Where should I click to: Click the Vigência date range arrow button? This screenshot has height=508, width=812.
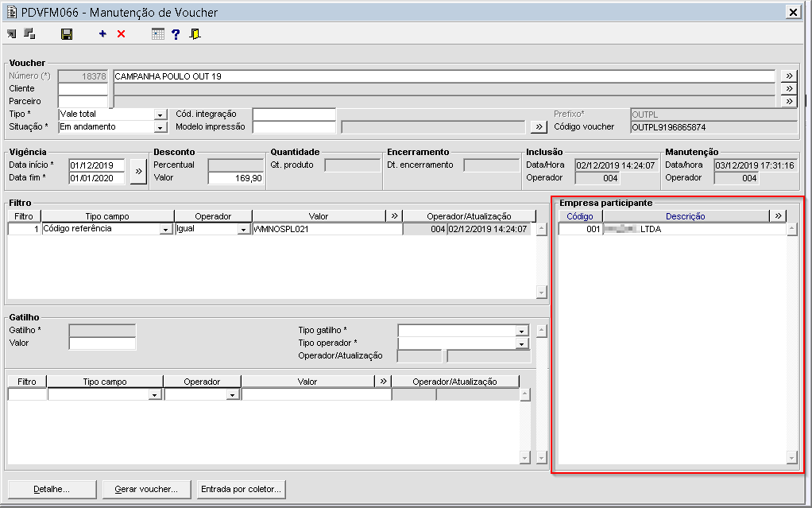pos(138,171)
